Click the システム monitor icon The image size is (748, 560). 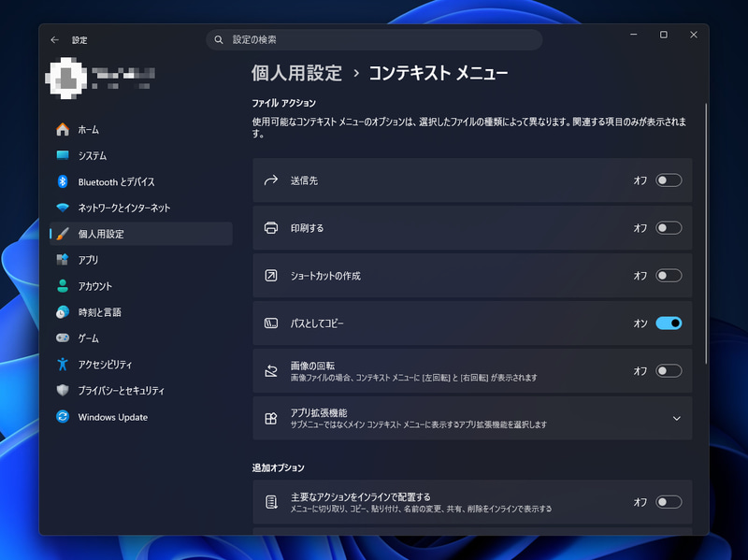click(x=63, y=155)
